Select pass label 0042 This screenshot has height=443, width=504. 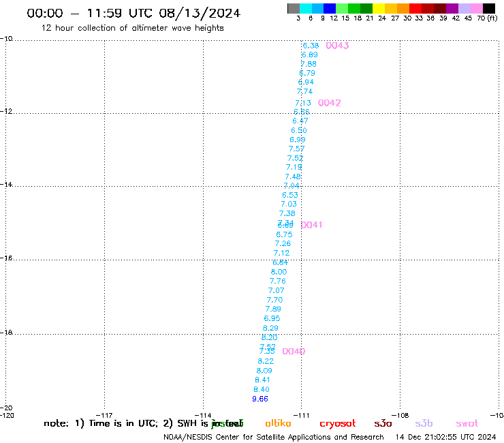pos(330,103)
